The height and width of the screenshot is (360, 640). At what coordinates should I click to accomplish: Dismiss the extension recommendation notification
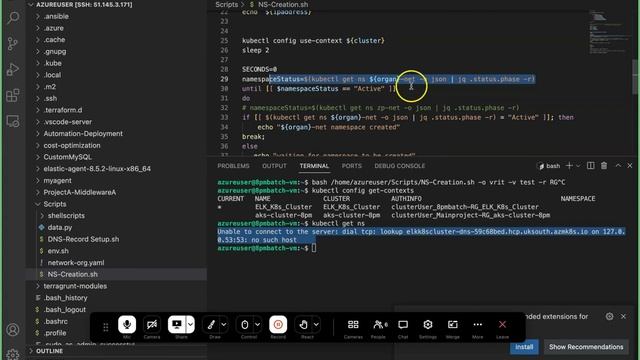click(x=623, y=316)
